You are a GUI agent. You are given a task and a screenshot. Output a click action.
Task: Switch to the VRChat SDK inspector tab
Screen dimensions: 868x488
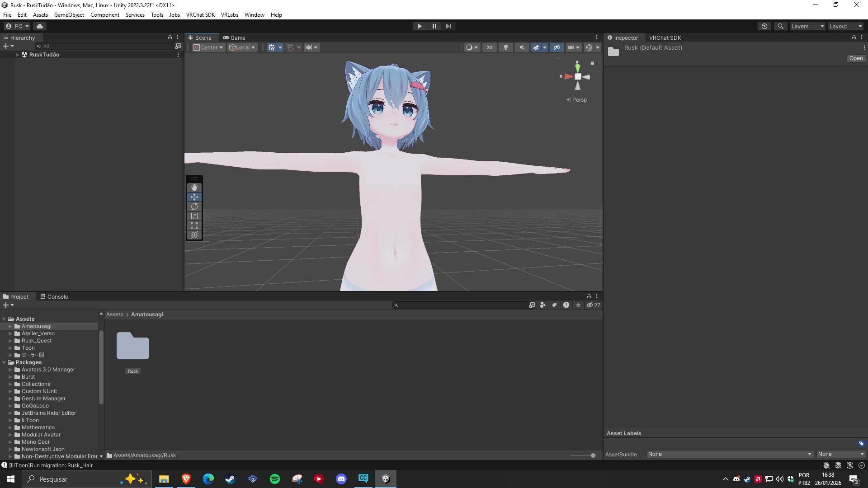tap(665, 38)
